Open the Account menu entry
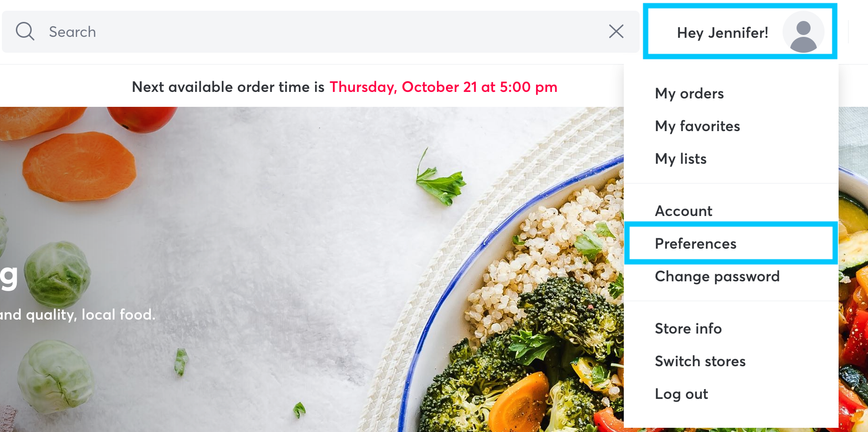The height and width of the screenshot is (432, 868). pos(684,211)
